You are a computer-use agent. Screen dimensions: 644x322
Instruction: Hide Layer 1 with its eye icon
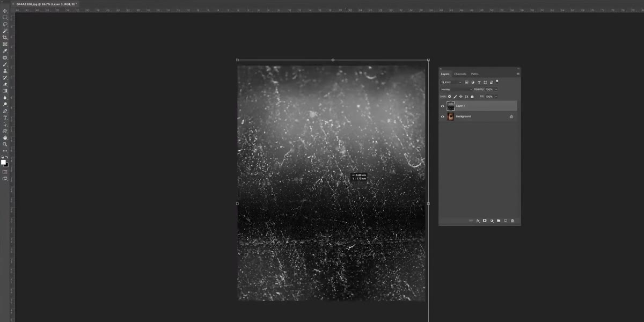443,106
